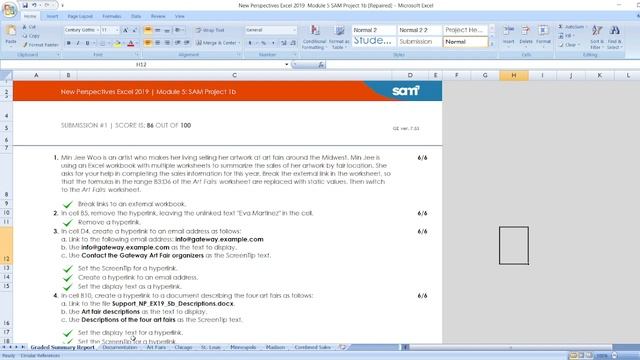Open the Insert ribbon tab
The height and width of the screenshot is (360, 640).
[x=52, y=16]
